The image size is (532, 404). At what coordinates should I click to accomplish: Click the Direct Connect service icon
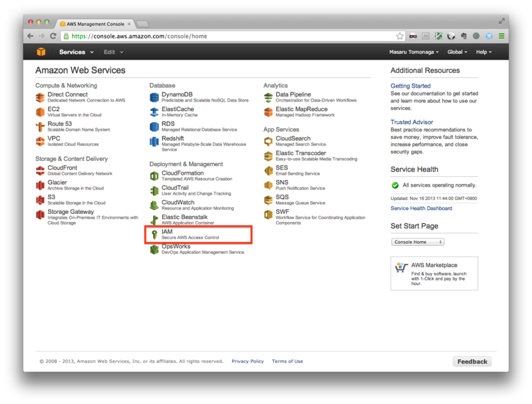point(40,98)
